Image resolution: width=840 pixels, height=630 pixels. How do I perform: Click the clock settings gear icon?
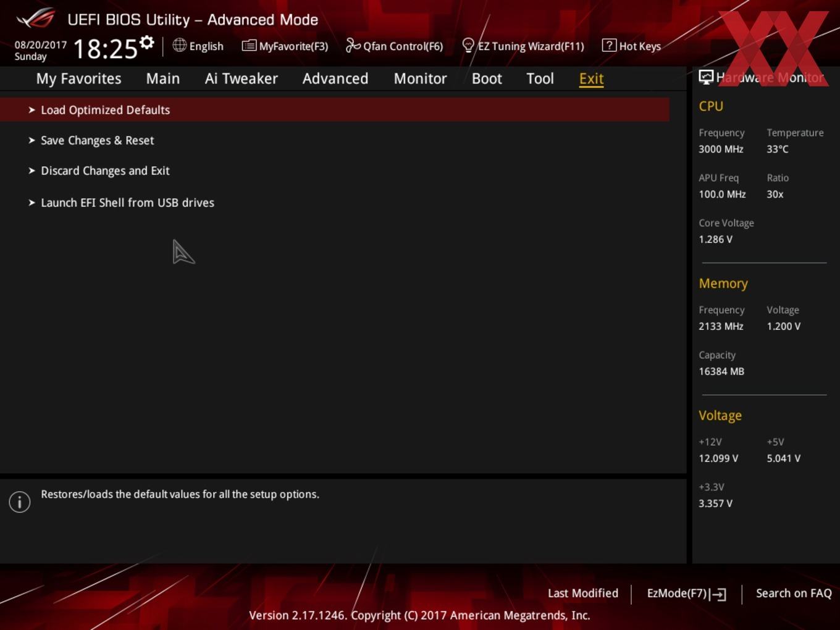146,43
